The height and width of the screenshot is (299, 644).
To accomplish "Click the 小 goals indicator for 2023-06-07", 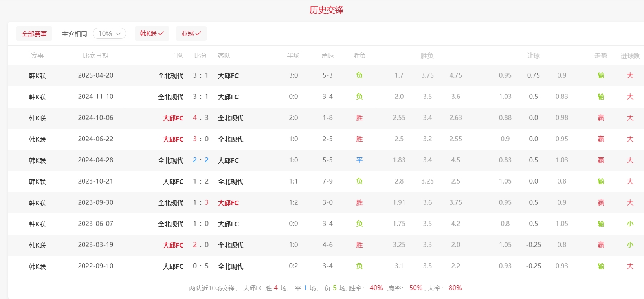I will tap(630, 224).
